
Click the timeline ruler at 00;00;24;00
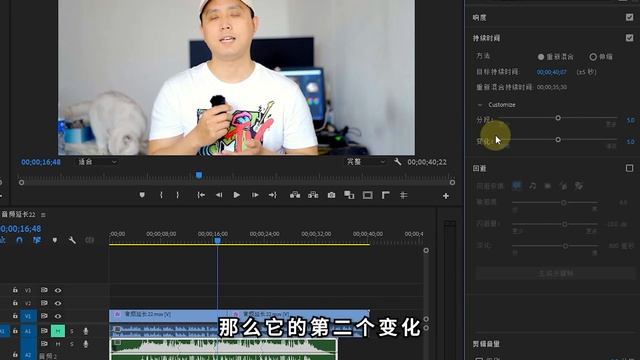tap(264, 234)
